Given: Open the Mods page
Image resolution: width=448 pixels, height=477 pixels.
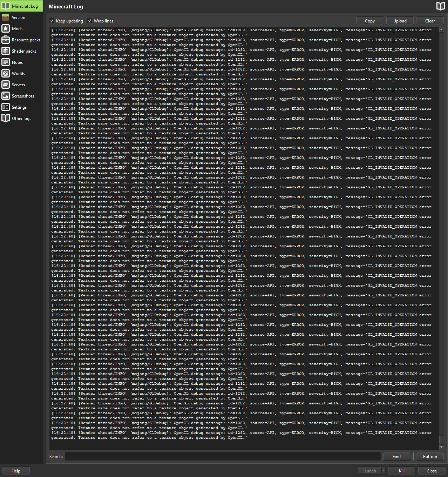Looking at the screenshot, I should coord(22,28).
